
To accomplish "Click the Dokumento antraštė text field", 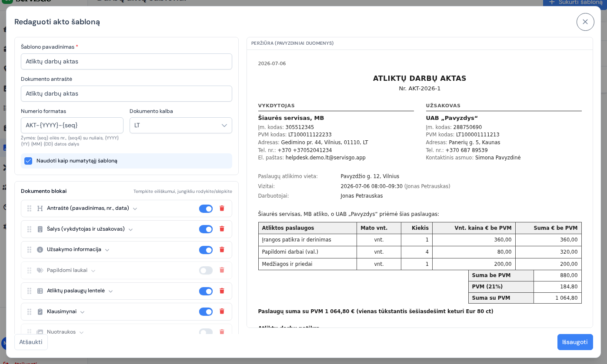I will pyautogui.click(x=127, y=93).
